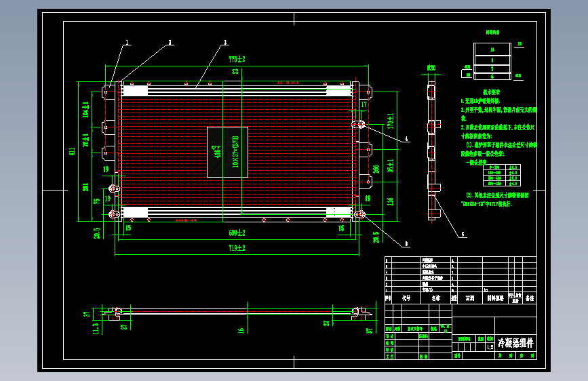Click the 85±1 dimension text

[x=391, y=165]
